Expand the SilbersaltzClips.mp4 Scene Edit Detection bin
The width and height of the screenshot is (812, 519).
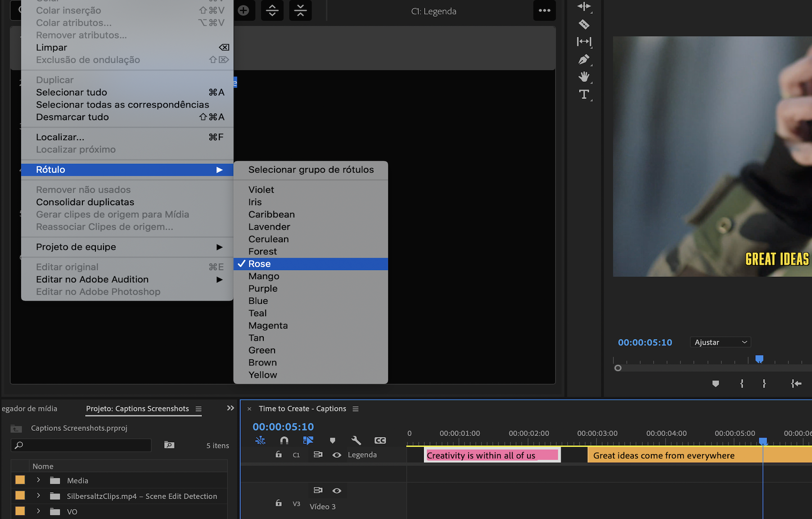39,496
